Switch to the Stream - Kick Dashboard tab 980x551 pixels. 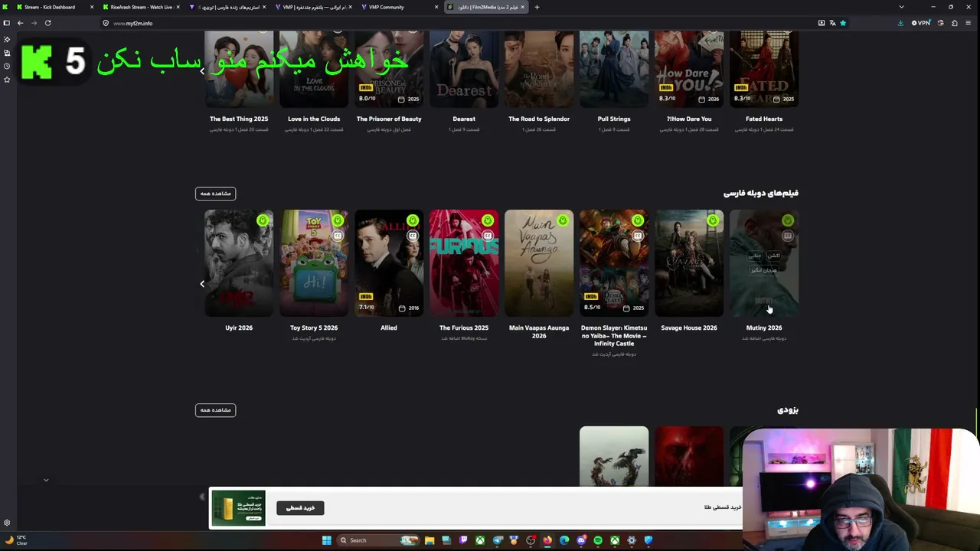[54, 7]
